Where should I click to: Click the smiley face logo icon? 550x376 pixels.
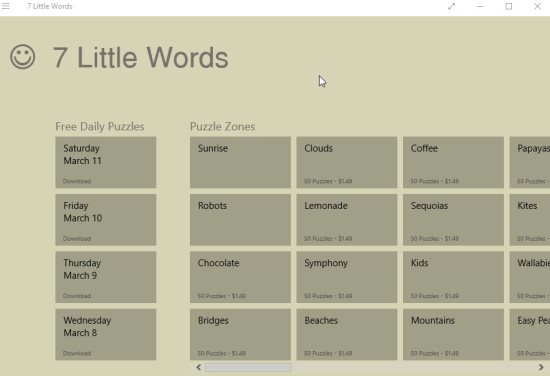(22, 56)
